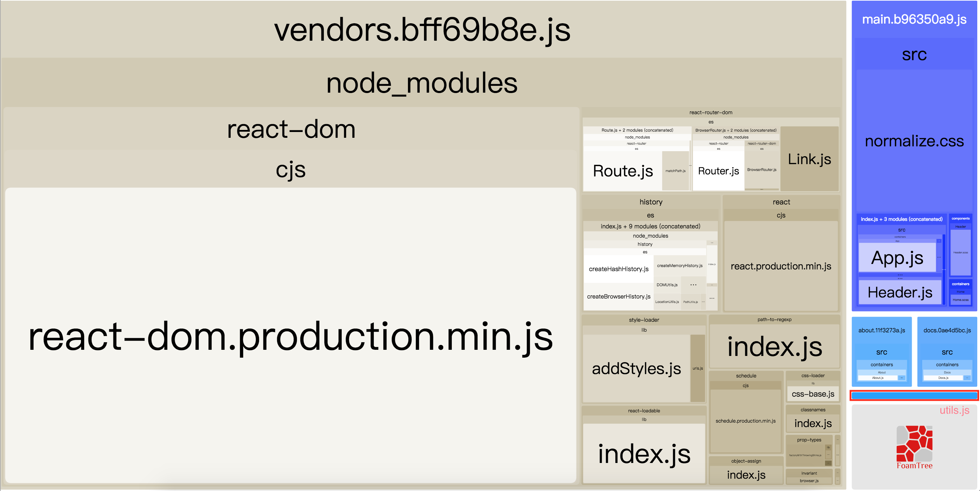Click index.js under classnames
This screenshot has height=491, width=980.
[x=813, y=423]
